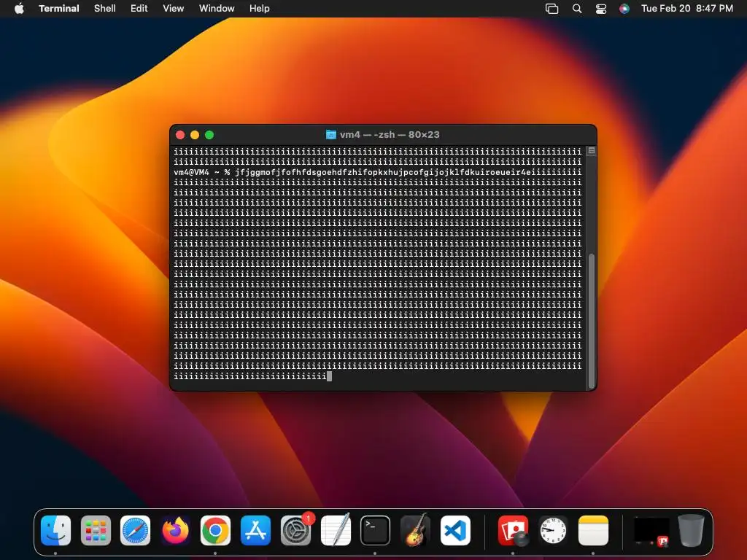
Task: Click the Terminal window title text
Action: click(390, 135)
